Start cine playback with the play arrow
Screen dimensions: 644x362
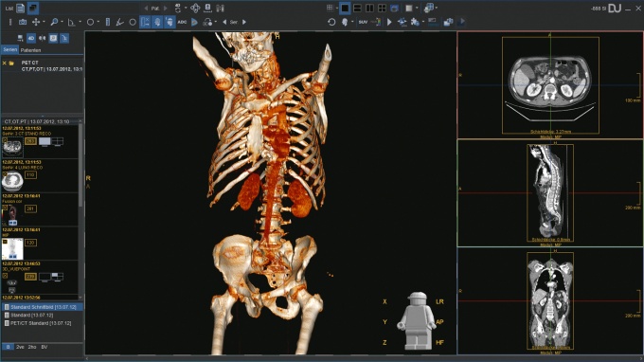tap(389, 22)
